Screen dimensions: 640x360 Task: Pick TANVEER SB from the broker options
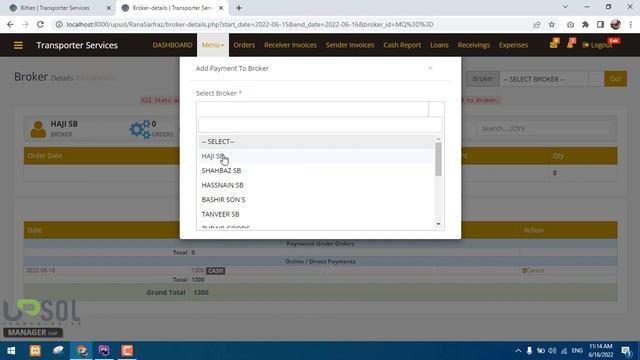(x=316, y=214)
